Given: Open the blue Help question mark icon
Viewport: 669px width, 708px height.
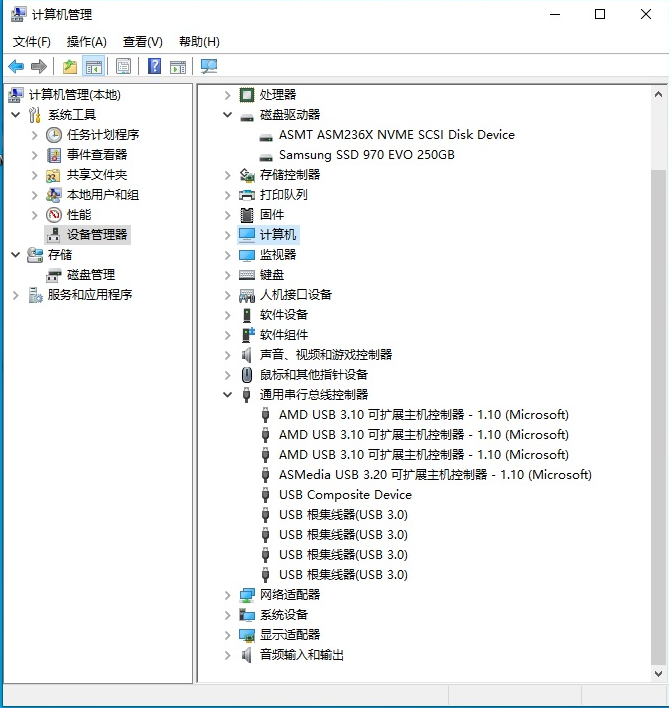Looking at the screenshot, I should click(154, 66).
